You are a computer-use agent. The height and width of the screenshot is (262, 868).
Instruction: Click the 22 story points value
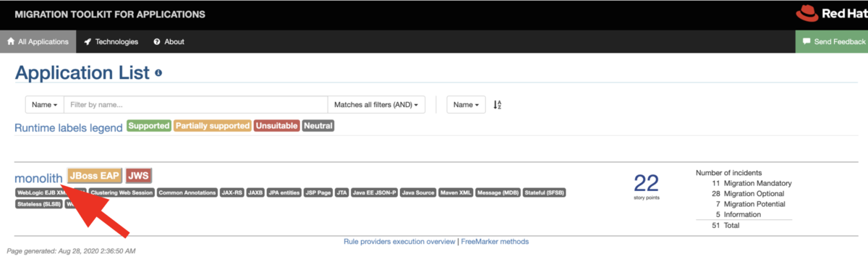(x=647, y=182)
